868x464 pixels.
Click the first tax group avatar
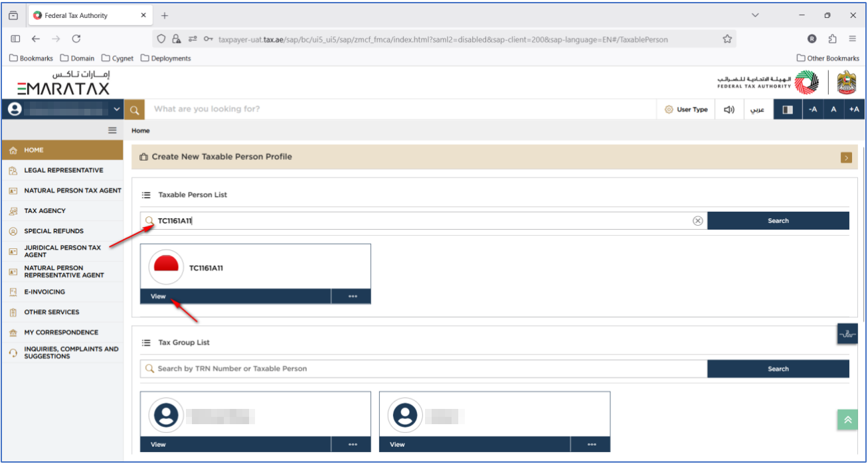(166, 416)
